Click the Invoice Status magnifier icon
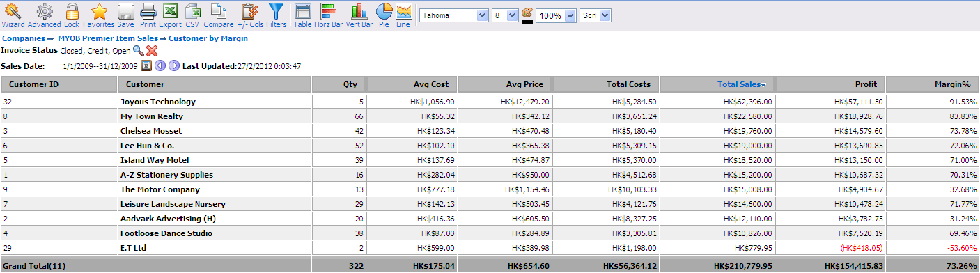This screenshot has width=980, height=273. point(138,50)
